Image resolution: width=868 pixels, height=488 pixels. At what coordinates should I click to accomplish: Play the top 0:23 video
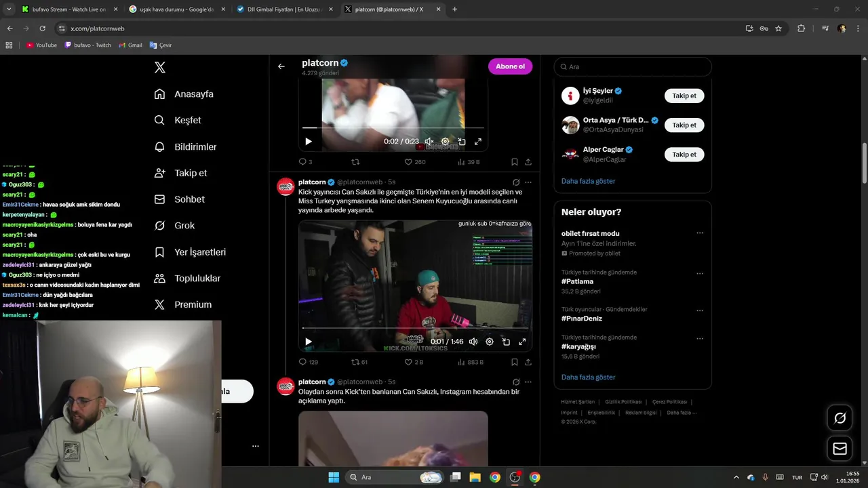[309, 142]
